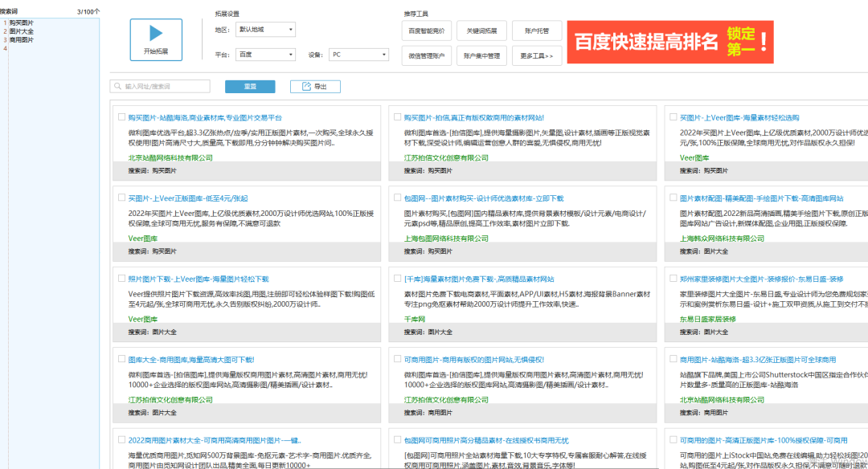Open [千库]海量素材图片免费下载 title link
The height and width of the screenshot is (469, 868).
(x=479, y=279)
